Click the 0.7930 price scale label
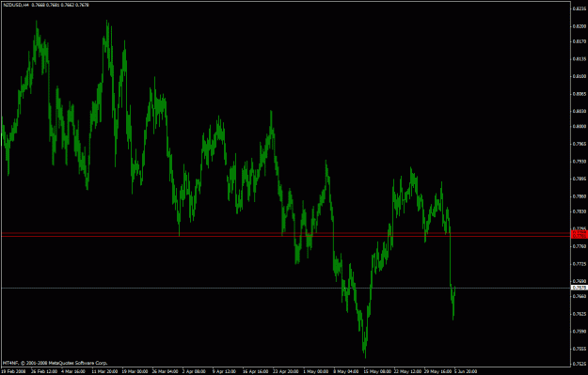The image size is (588, 375). 580,162
